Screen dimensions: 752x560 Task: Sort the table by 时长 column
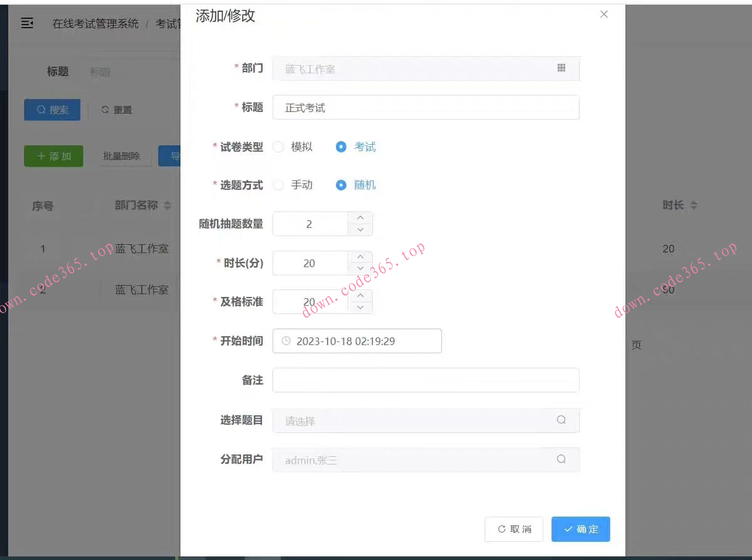(x=679, y=205)
